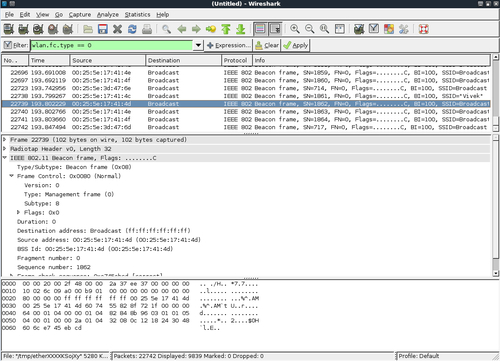Image resolution: width=500 pixels, height=361 pixels.
Task: Expand Flags: 0x0 node
Action: (19, 212)
